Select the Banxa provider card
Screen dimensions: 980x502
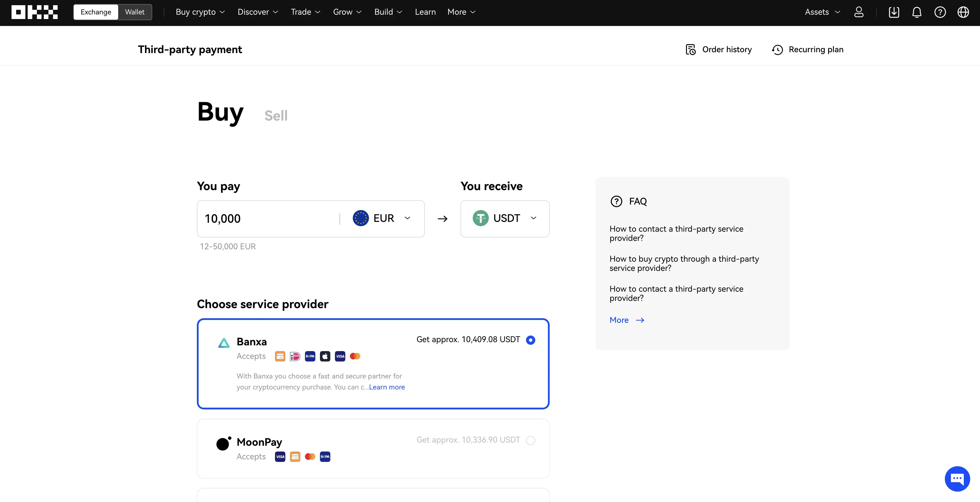click(373, 364)
